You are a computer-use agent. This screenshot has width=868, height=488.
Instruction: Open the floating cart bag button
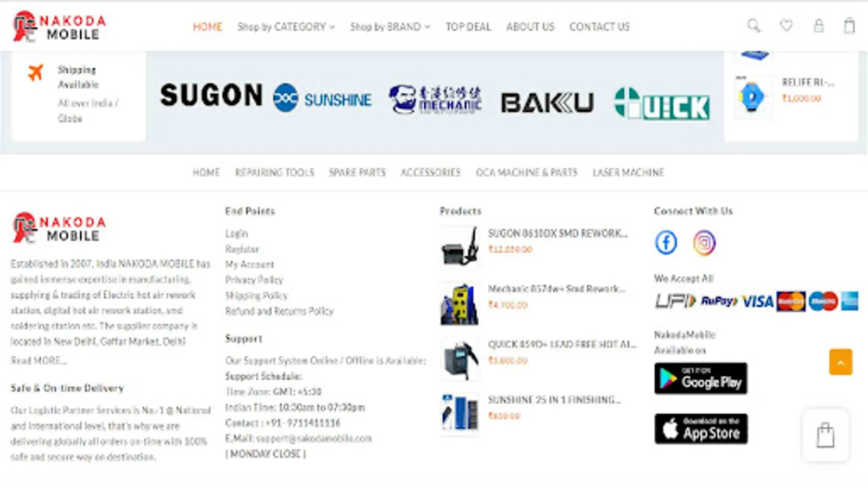point(825,435)
